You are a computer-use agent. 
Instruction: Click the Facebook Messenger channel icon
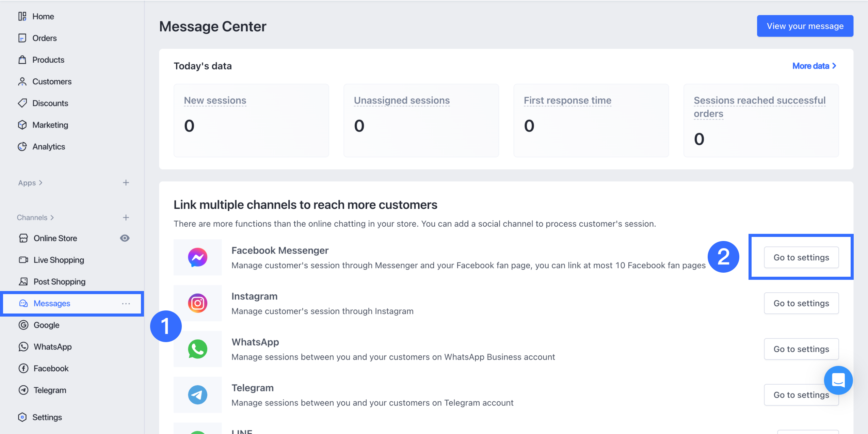197,257
